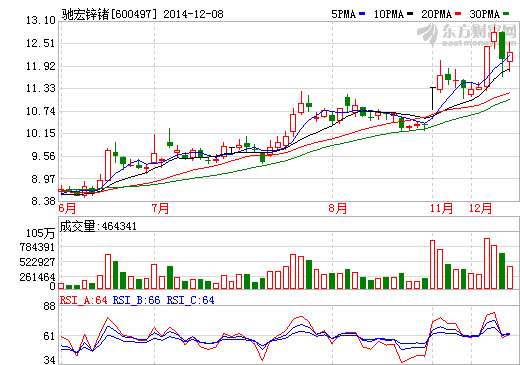Select the 11月 month marker

(441, 209)
